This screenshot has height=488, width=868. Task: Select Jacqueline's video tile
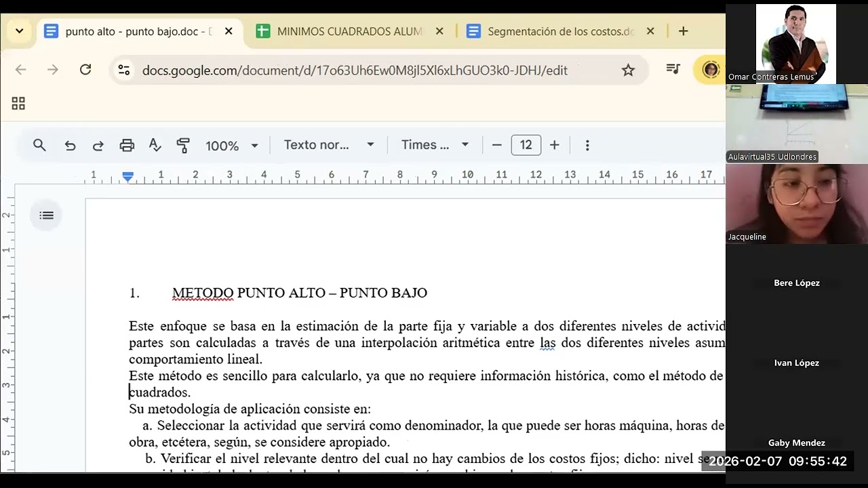pos(796,203)
